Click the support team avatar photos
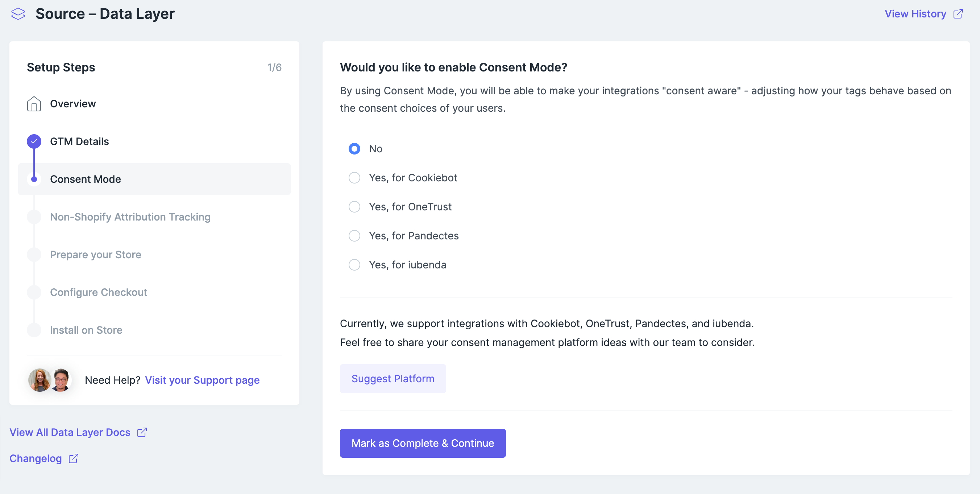The image size is (980, 494). tap(49, 380)
